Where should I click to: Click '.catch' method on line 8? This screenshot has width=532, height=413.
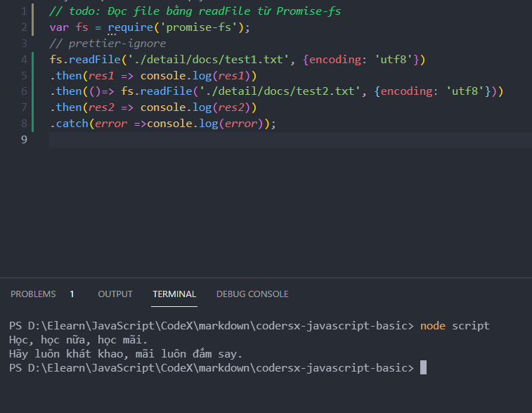pyautogui.click(x=69, y=124)
